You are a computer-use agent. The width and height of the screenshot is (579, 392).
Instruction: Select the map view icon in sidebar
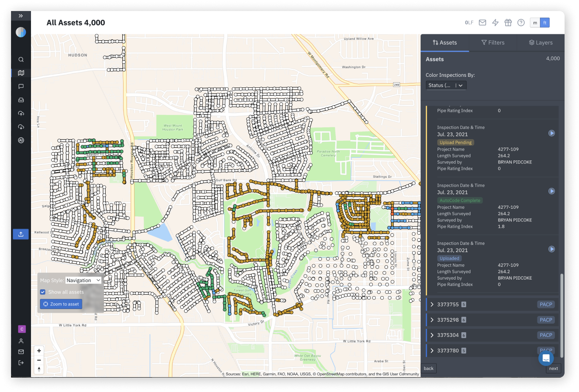pyautogui.click(x=21, y=73)
